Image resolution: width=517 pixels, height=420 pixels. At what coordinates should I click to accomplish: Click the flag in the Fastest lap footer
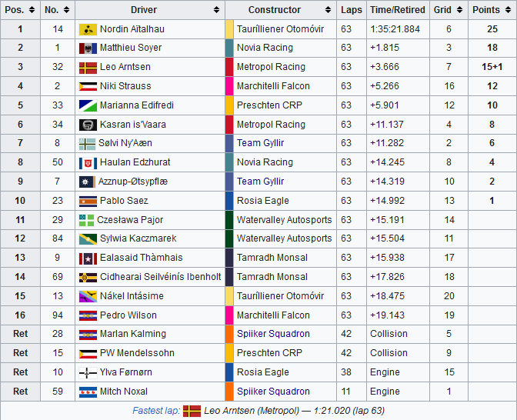tap(192, 411)
